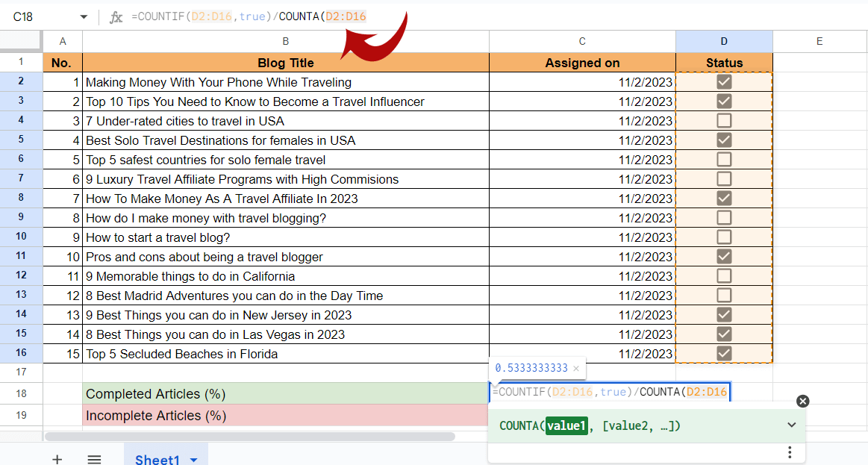Toggle Status checkbox for Making Money With Your Phone
This screenshot has height=465, width=868.
pyautogui.click(x=724, y=82)
